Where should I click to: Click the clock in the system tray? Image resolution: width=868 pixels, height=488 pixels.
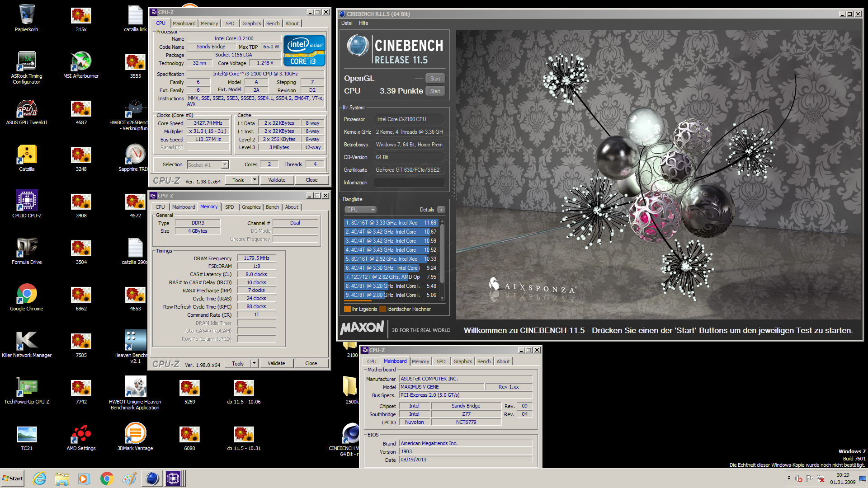pyautogui.click(x=843, y=479)
